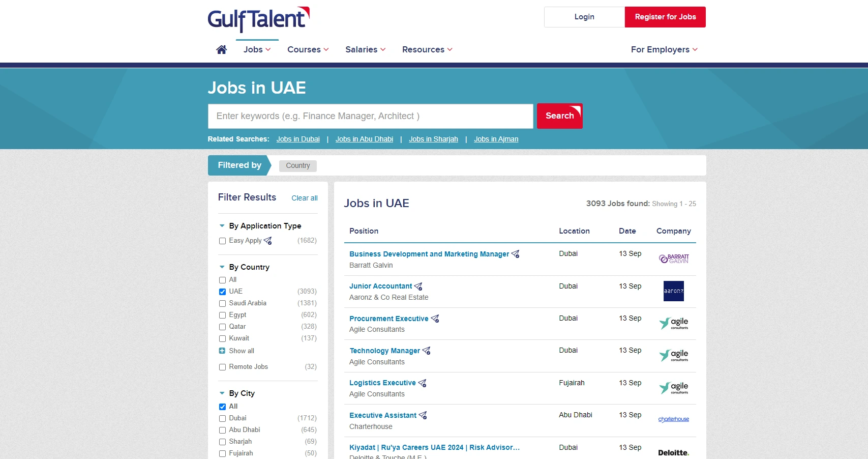Click Easy Apply icon beside Logistics Executive
The width and height of the screenshot is (868, 459).
[x=423, y=383]
